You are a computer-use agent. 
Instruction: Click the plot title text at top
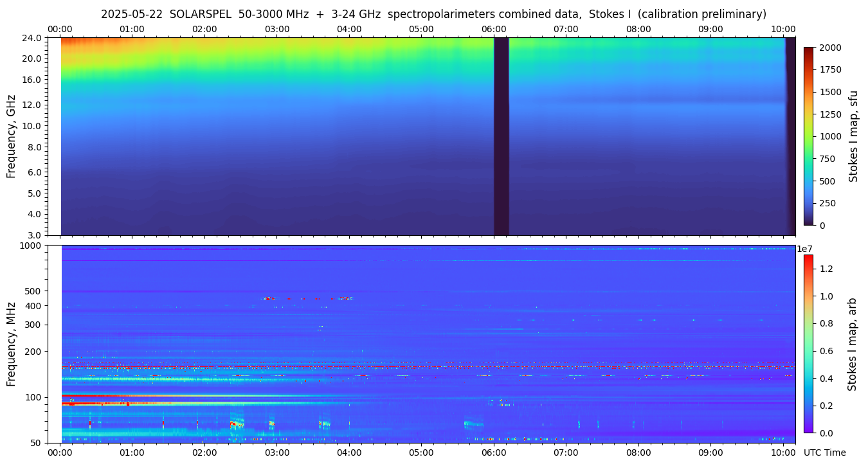(x=433, y=14)
